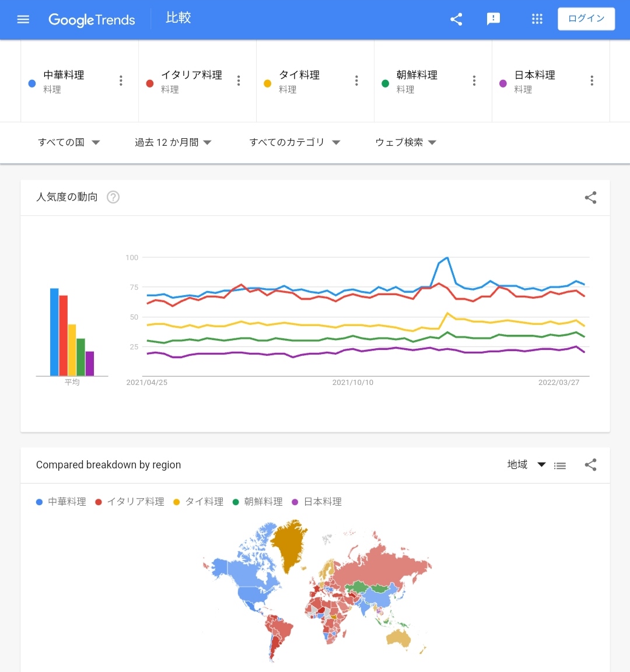Viewport: 630px width, 672px height.
Task: Share the breakdown by region map
Action: 590,465
